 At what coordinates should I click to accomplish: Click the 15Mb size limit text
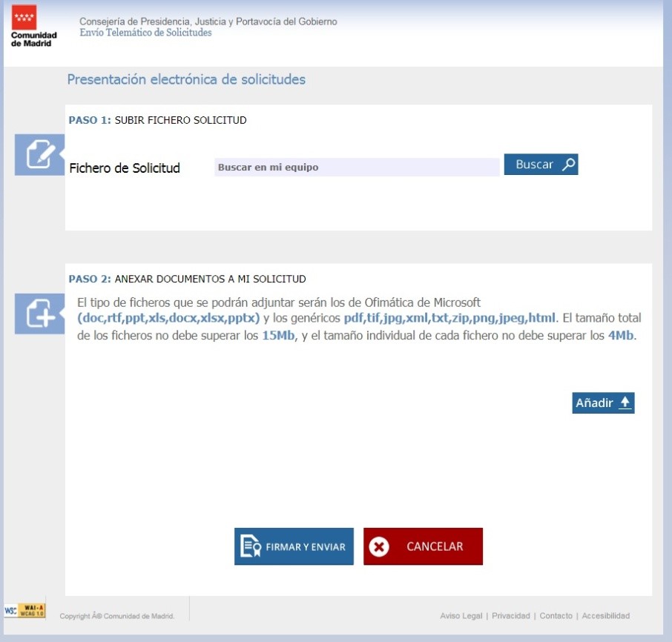tap(279, 335)
